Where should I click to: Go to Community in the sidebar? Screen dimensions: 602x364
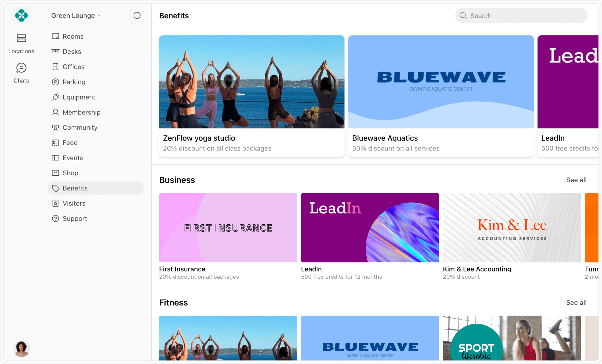point(80,127)
